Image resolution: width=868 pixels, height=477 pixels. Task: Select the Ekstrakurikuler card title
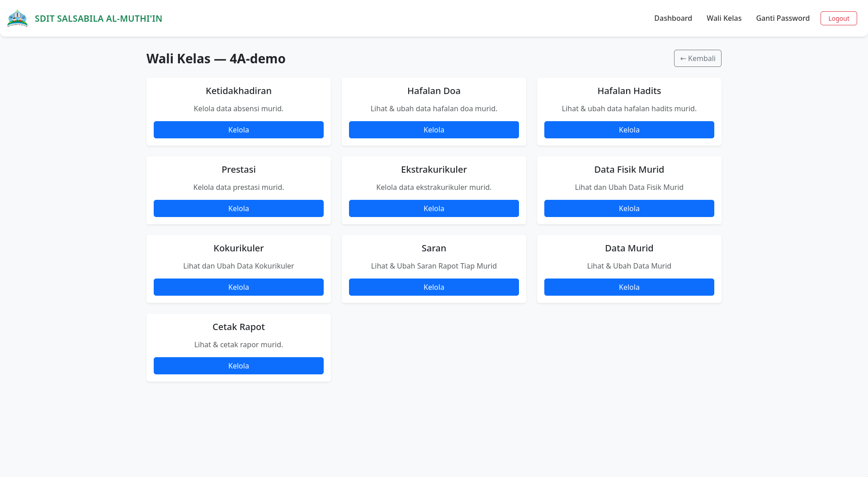coord(434,170)
